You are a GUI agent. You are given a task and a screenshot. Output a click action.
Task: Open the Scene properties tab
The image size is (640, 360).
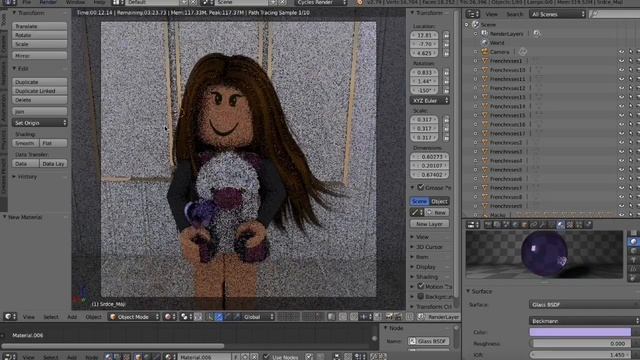click(506, 224)
